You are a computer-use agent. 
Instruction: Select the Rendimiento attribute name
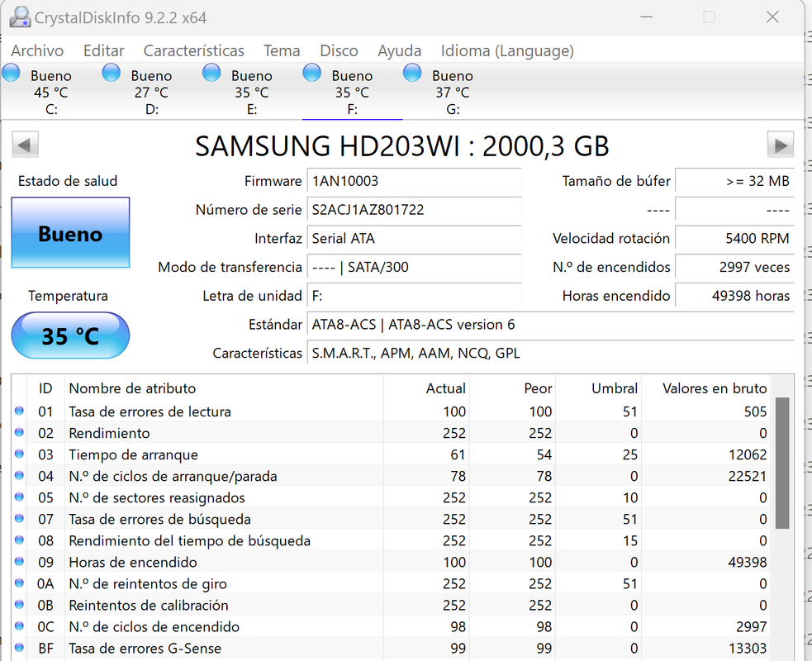point(109,433)
